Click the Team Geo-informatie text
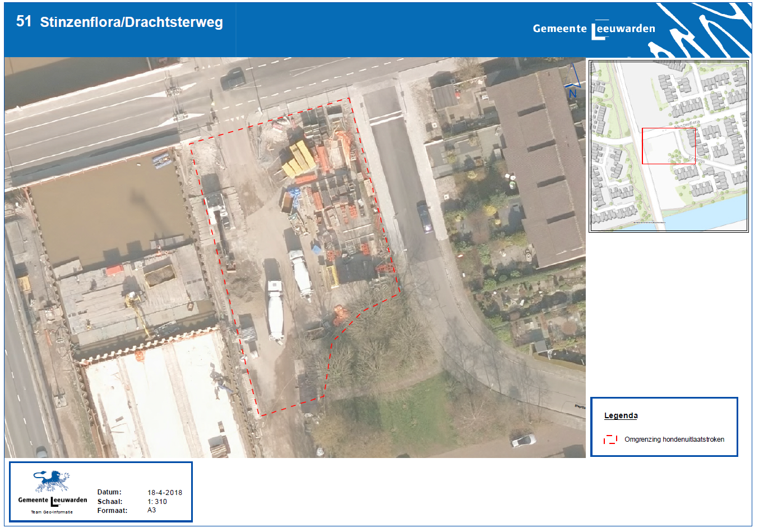Viewport: 759px width, 532px height. 52,512
